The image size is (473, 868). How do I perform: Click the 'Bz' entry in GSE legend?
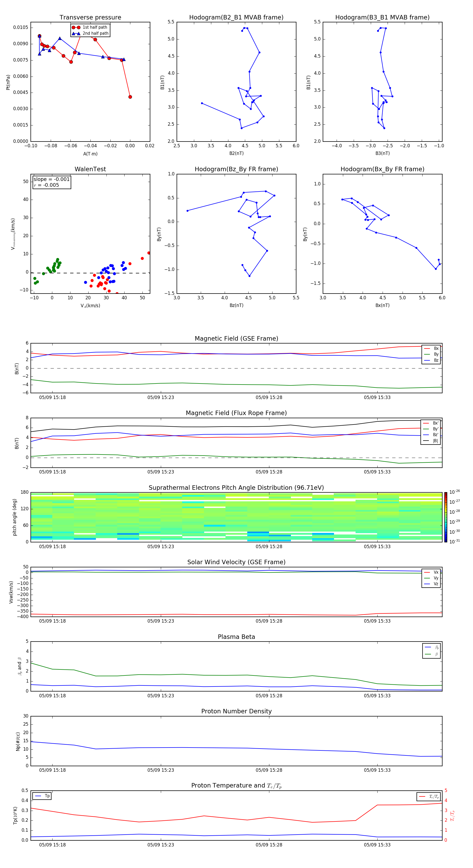431,361
